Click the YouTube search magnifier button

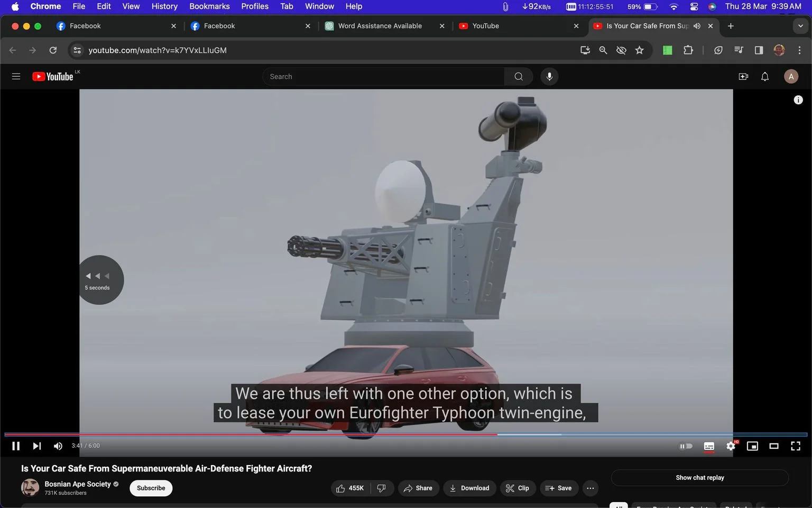(519, 77)
